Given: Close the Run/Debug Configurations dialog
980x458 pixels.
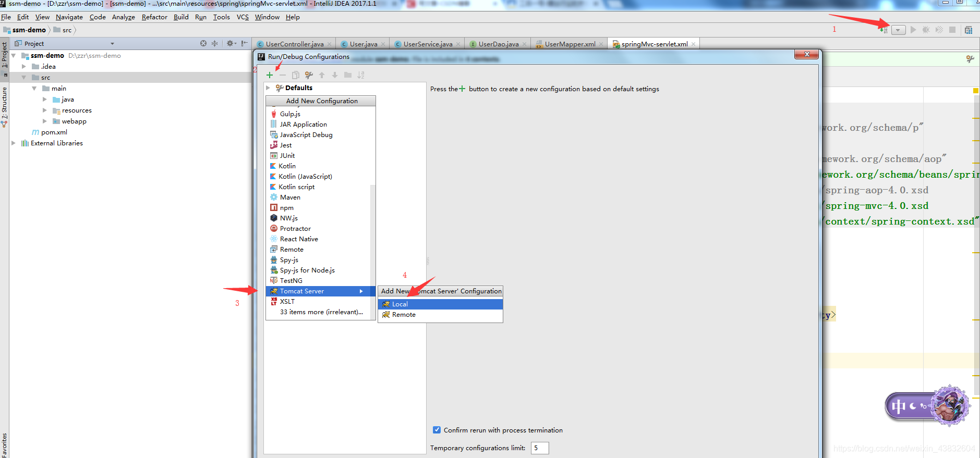Looking at the screenshot, I should [807, 54].
